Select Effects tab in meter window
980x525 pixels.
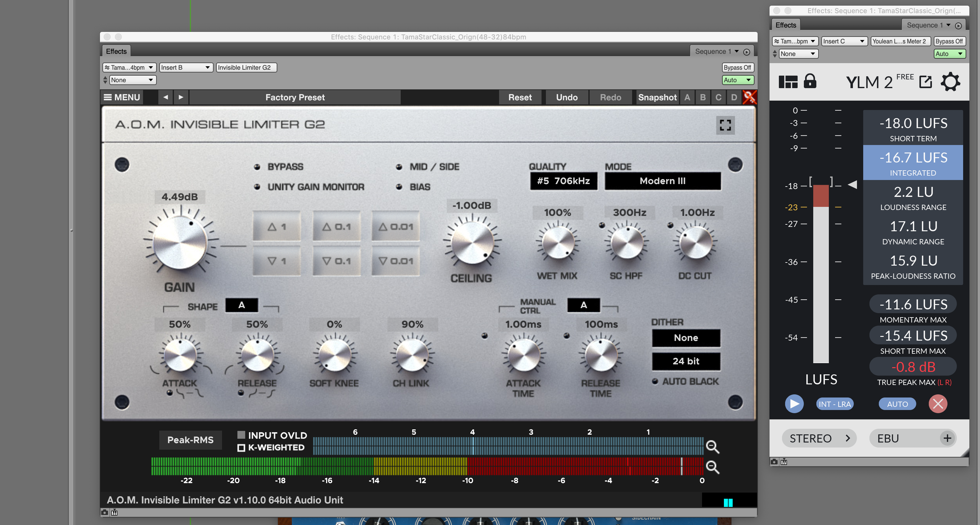coord(786,25)
